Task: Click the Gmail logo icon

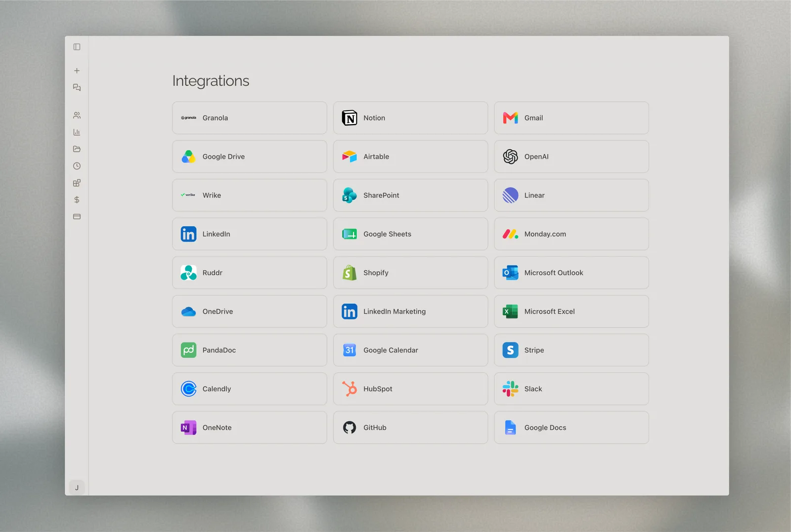Action: click(x=510, y=118)
